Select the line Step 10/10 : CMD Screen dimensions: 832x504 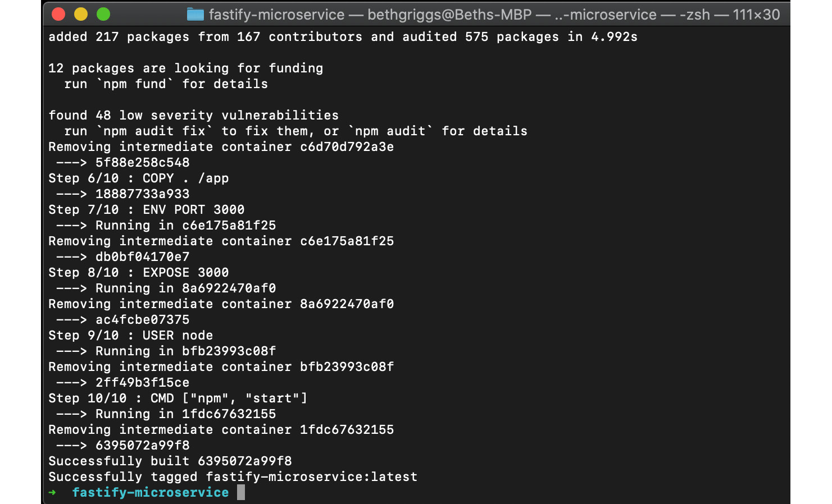point(178,398)
